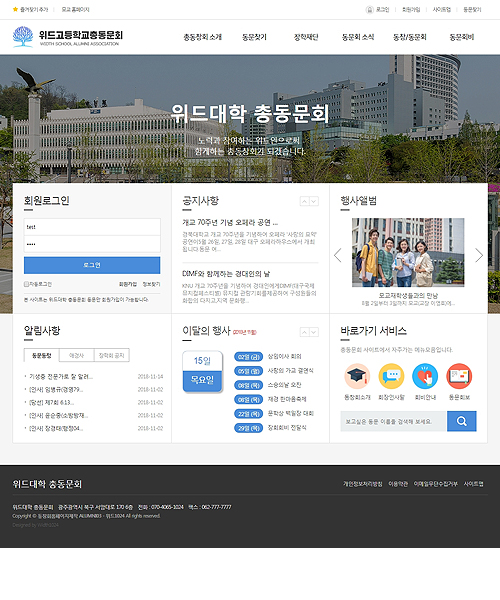Click the 위드대학 총동문회 footer logo text
Viewport: 500px width, 600px height.
tap(47, 484)
